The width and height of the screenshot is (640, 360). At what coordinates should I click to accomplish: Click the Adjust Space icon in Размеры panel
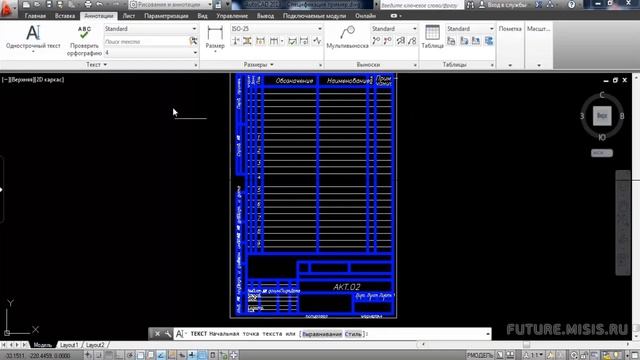click(247, 41)
